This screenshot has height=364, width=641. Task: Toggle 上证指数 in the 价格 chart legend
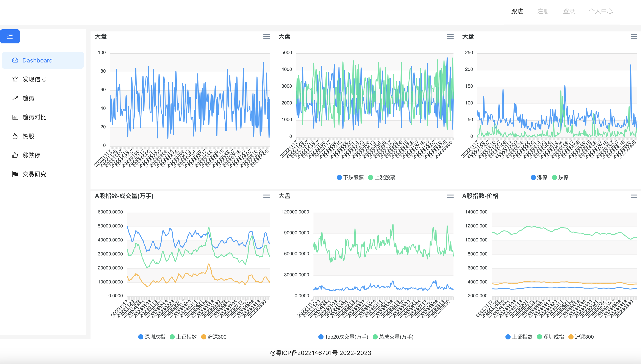click(x=519, y=337)
